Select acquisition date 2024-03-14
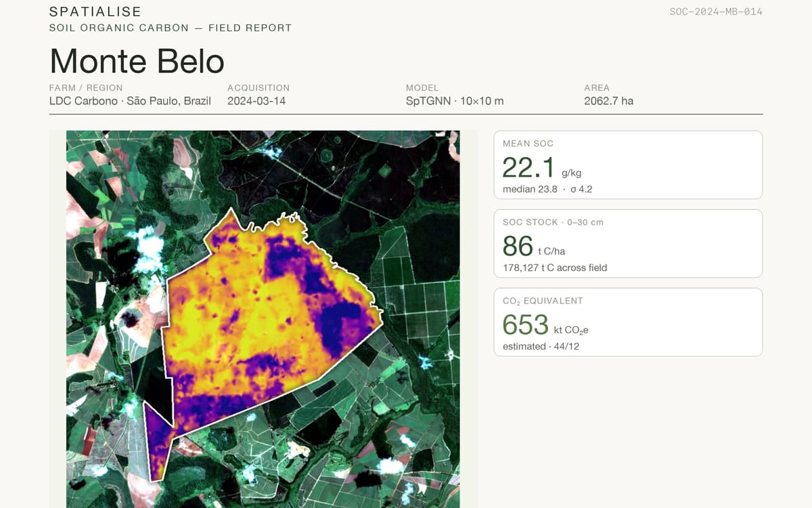This screenshot has width=812, height=508. pyautogui.click(x=256, y=101)
